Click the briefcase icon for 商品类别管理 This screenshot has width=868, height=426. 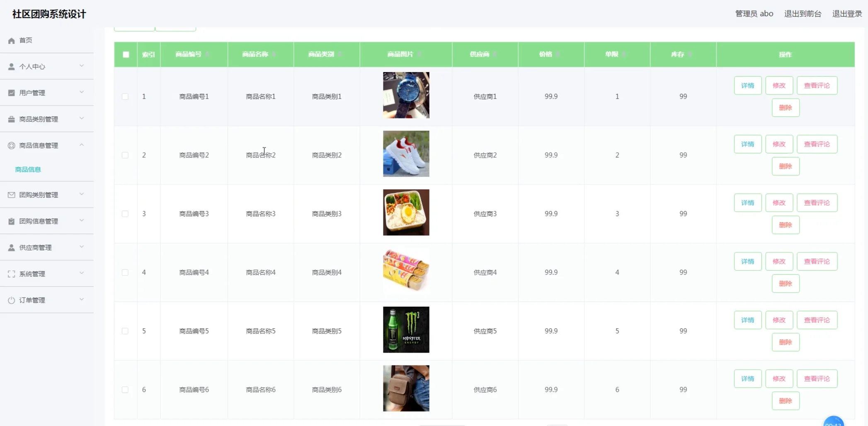(x=11, y=119)
